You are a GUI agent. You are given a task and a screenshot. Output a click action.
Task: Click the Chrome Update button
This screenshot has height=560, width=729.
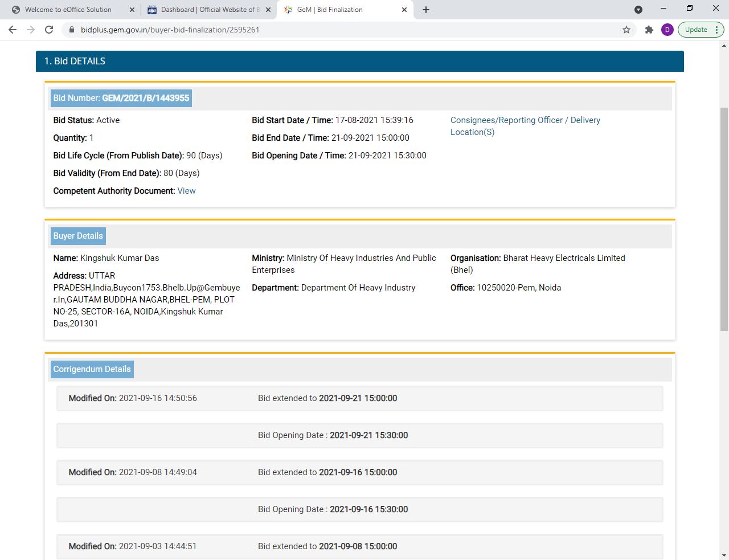point(696,30)
